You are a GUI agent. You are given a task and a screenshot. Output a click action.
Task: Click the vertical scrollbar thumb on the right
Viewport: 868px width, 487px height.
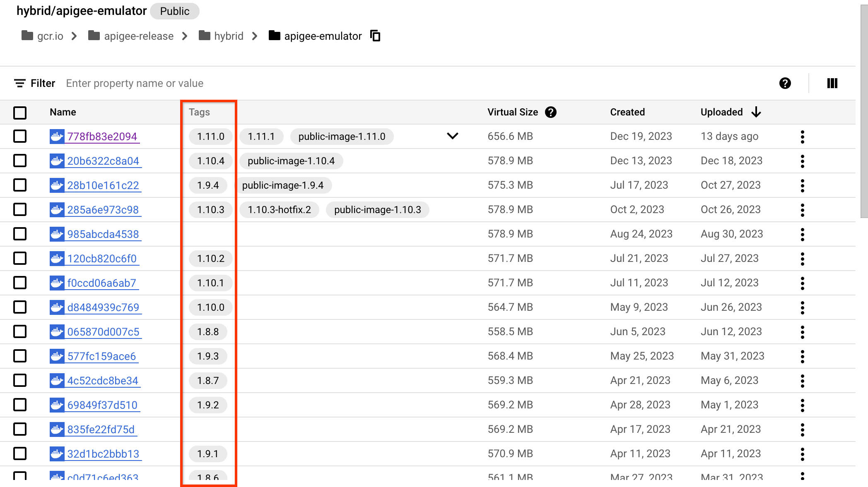pos(863,112)
